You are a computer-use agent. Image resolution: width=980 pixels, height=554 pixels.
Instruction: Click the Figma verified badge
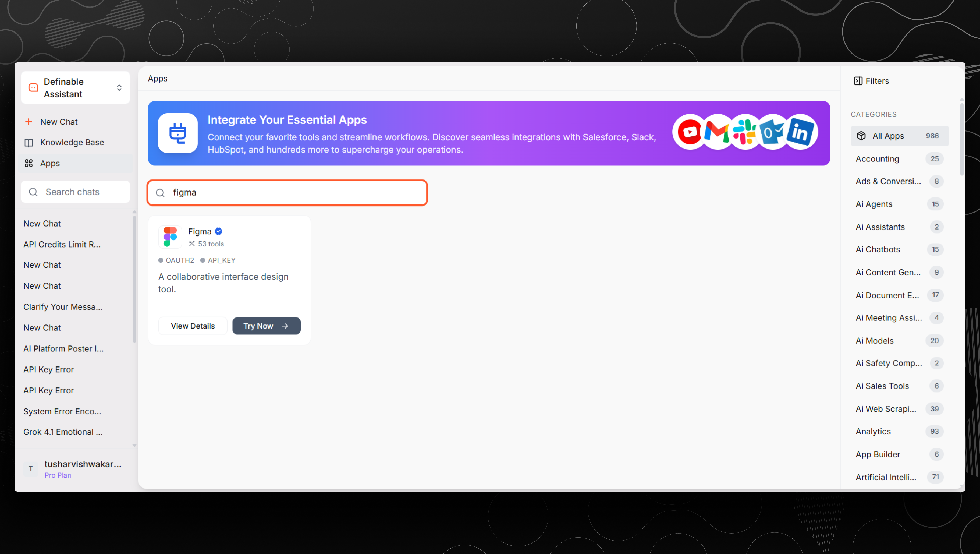pyautogui.click(x=218, y=231)
